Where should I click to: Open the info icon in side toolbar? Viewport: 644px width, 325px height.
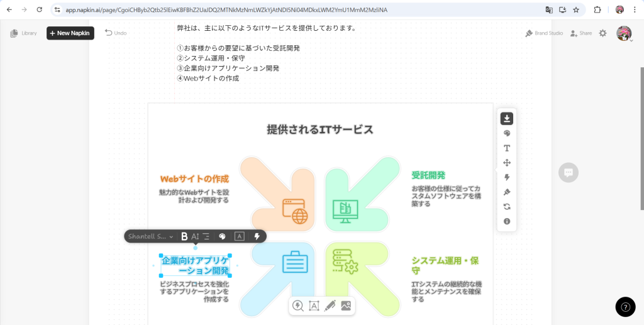(x=507, y=221)
